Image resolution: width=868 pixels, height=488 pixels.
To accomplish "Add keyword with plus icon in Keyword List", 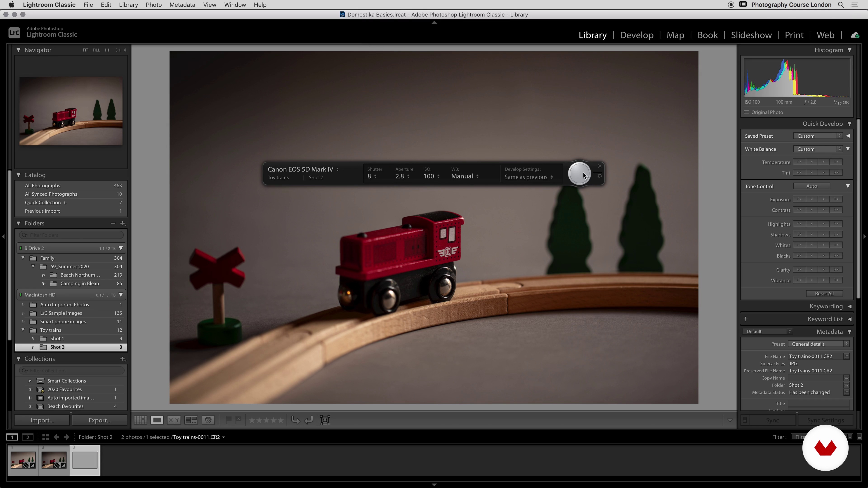I will 745,319.
